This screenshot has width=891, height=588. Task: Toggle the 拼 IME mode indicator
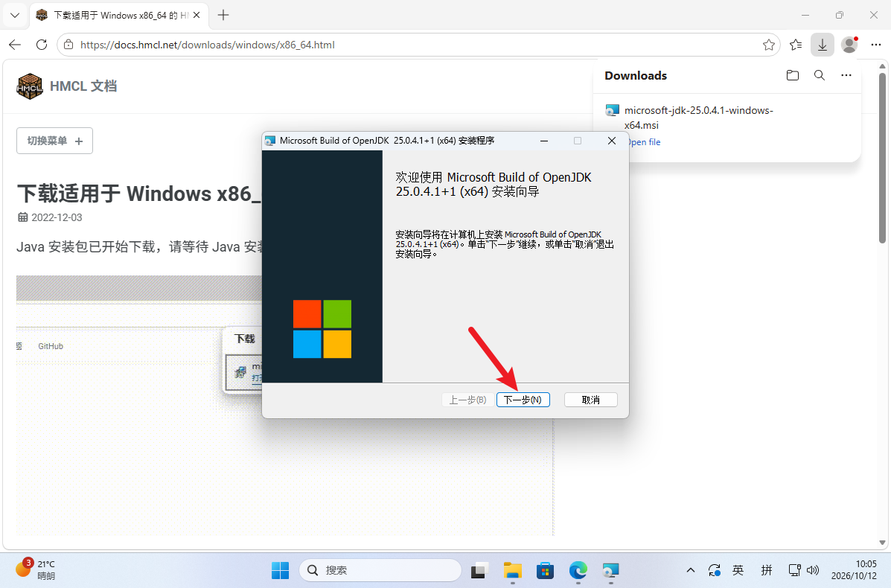(767, 570)
